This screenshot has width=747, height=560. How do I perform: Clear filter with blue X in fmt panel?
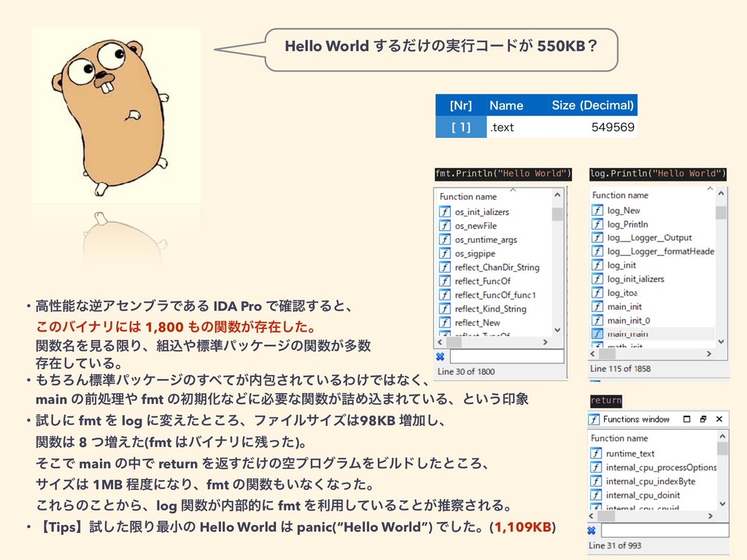click(440, 356)
